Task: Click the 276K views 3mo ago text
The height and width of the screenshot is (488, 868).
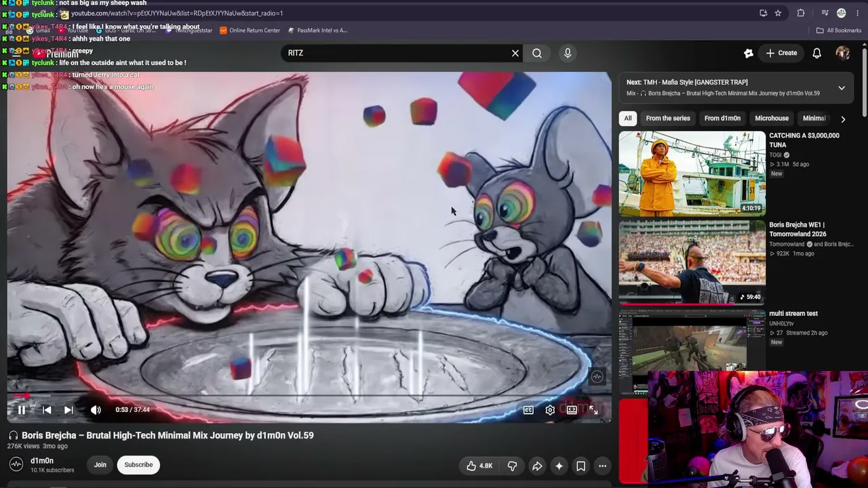Action: 37,447
